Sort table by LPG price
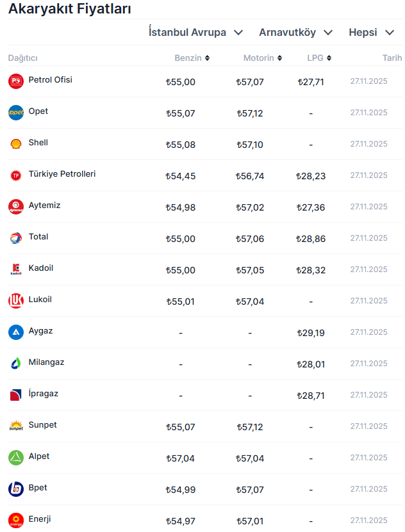Viewport: 405px width, 532px height. click(319, 58)
